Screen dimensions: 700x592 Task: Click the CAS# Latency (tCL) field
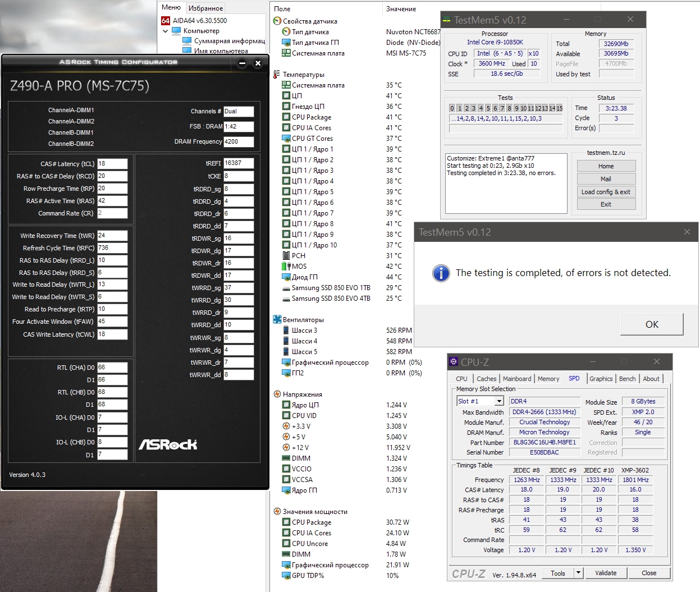point(112,164)
